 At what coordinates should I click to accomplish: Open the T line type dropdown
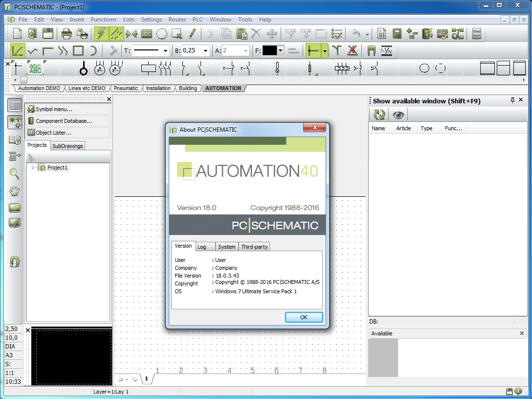[165, 51]
